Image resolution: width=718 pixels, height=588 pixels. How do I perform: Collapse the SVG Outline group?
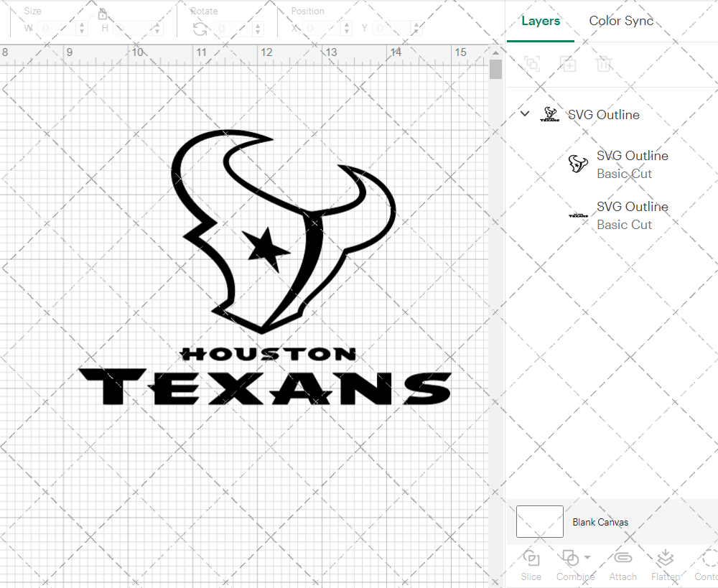pos(524,113)
